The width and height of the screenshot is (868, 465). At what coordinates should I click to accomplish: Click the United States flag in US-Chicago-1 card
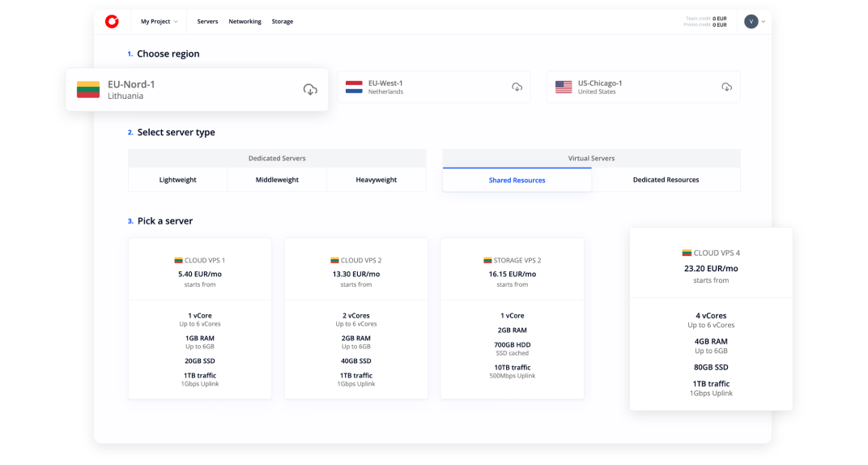564,87
